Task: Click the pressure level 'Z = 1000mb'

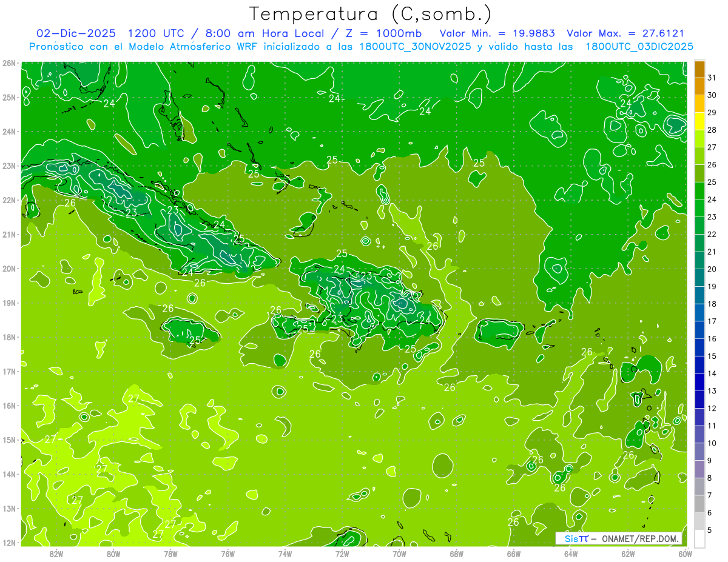Action: point(383,33)
